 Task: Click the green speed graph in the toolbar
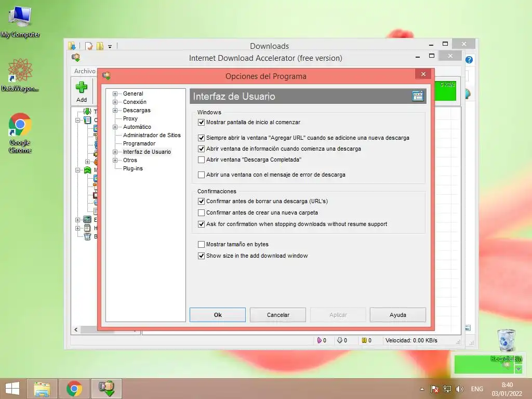coord(445,90)
